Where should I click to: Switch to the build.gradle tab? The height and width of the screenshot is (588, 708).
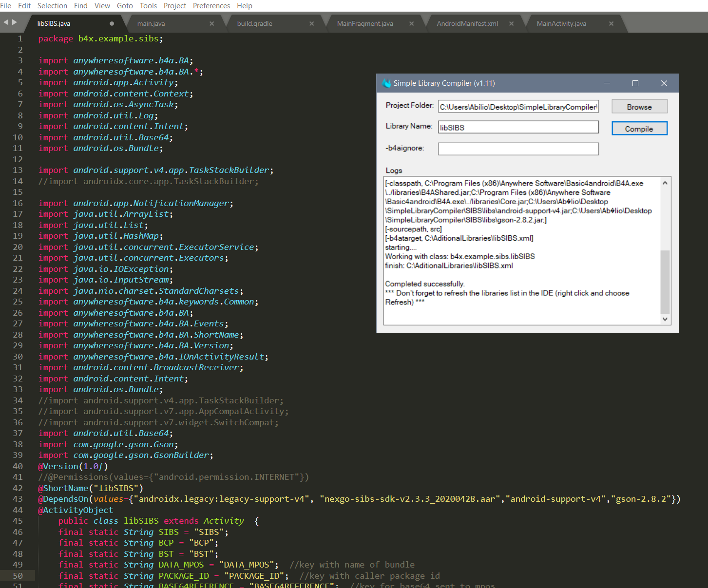[x=254, y=23]
